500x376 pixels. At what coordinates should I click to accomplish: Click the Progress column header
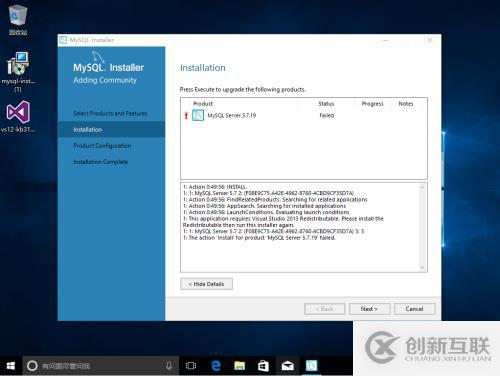(372, 104)
